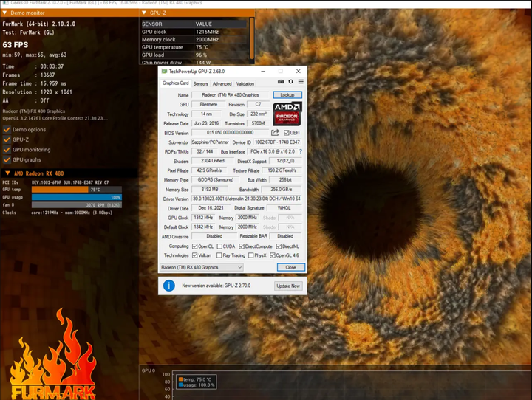Click the Resolution 1920 x 1061 text
The height and width of the screenshot is (400, 532).
(x=38, y=92)
